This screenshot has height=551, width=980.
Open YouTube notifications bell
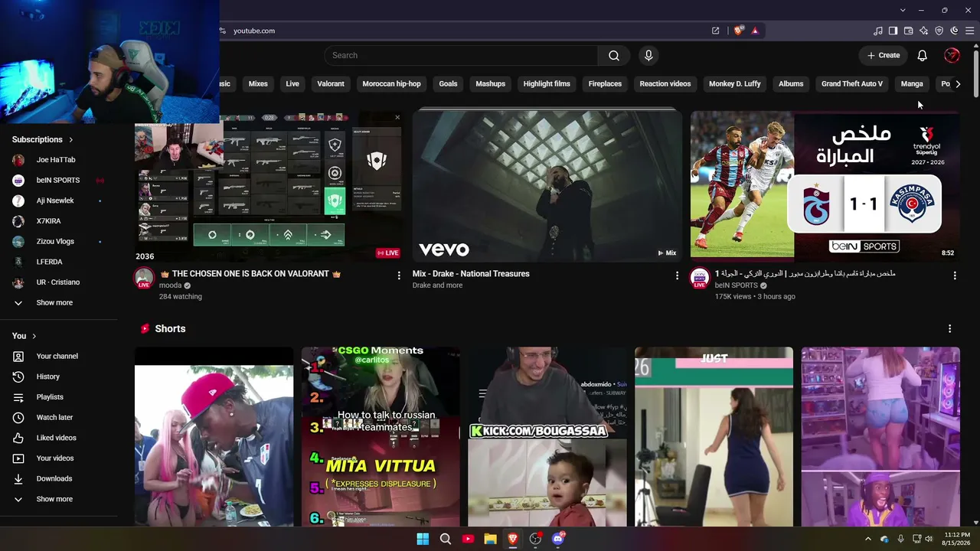(x=923, y=55)
